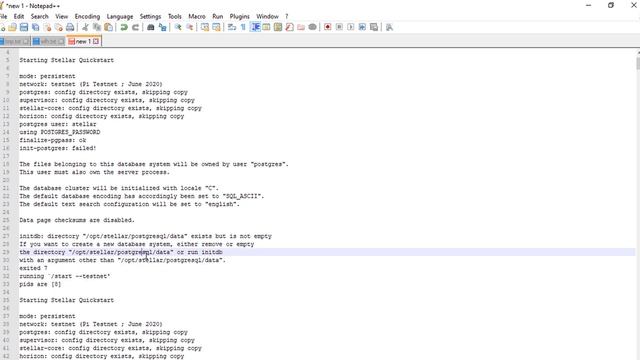Open the Plugins menu
The width and height of the screenshot is (640, 360).
point(240,16)
